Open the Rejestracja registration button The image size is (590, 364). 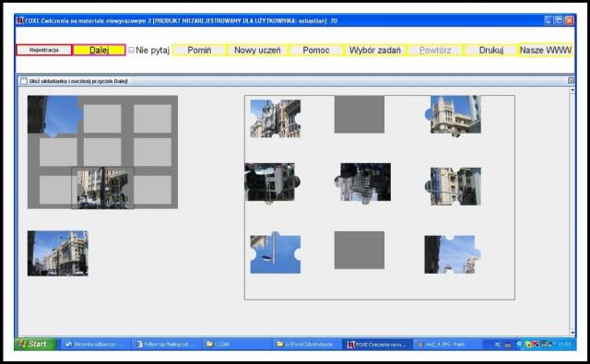click(x=44, y=50)
